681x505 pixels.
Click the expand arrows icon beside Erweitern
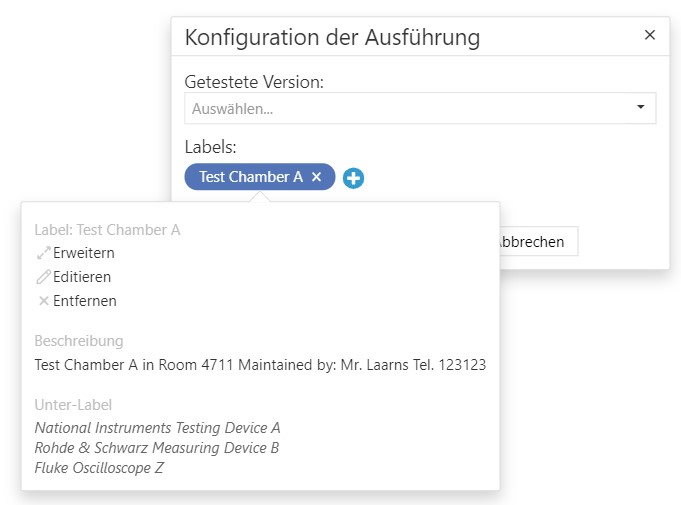(43, 253)
